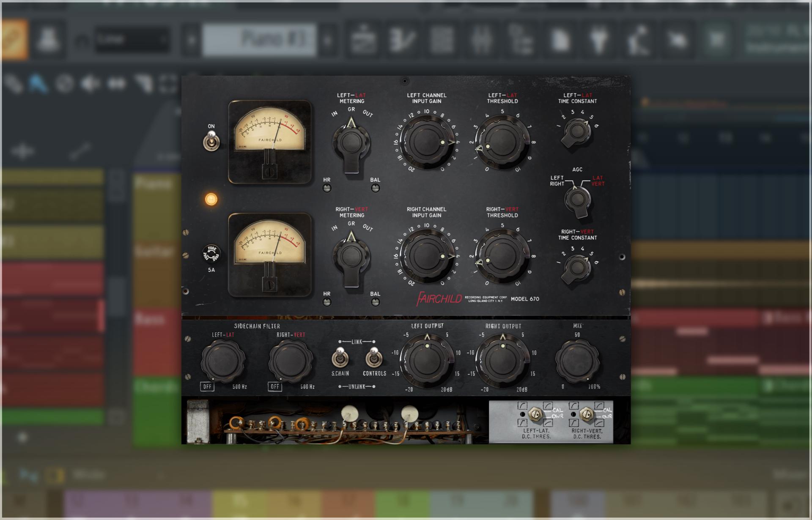Click the red Fairchild logo
This screenshot has width=812, height=520.
click(439, 299)
